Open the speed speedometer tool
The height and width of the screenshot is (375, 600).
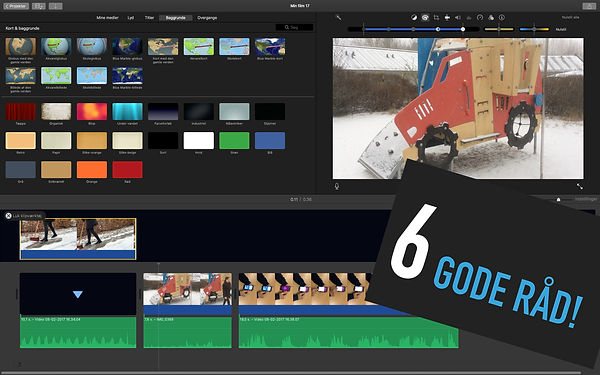click(480, 18)
